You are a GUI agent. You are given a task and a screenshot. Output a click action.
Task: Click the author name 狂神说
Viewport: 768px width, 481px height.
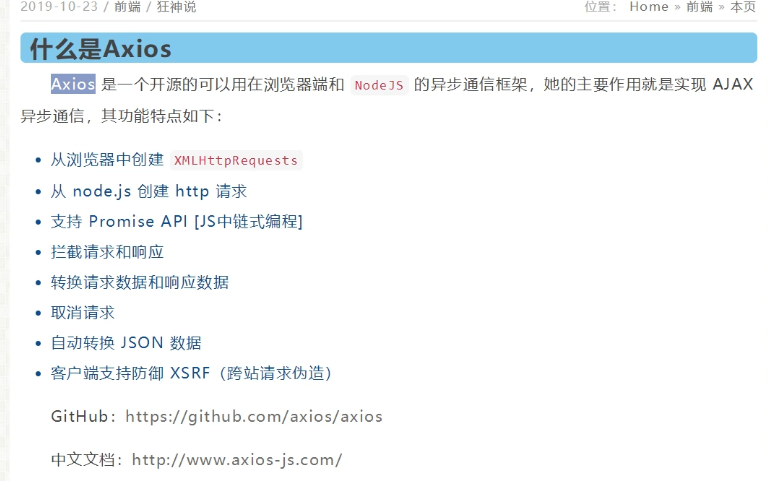[x=176, y=7]
